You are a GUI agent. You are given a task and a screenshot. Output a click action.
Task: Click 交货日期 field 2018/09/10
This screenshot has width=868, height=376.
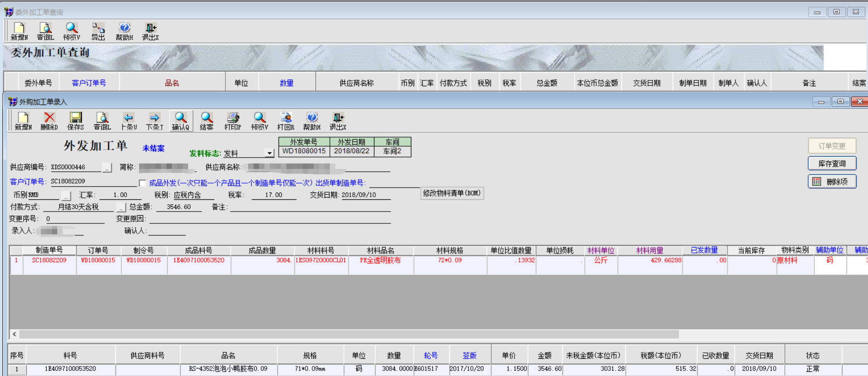point(366,195)
